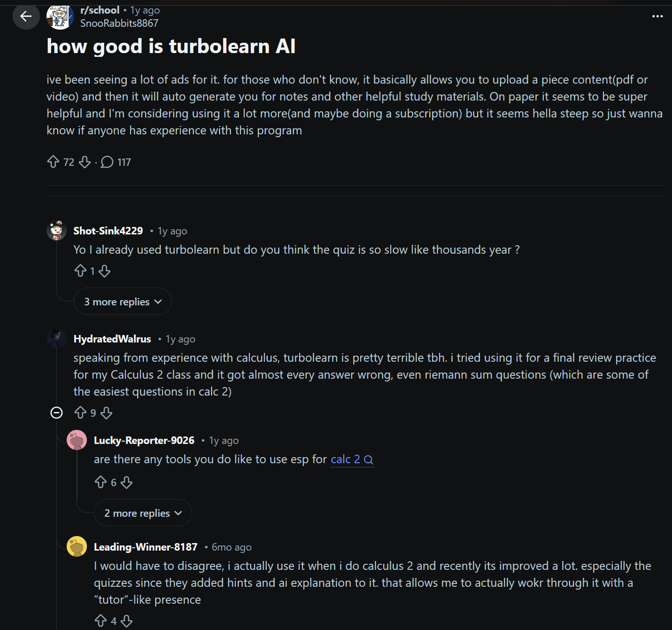This screenshot has width=672, height=630.
Task: Collapse HydratedWalrus's comment thread
Action: 57,413
